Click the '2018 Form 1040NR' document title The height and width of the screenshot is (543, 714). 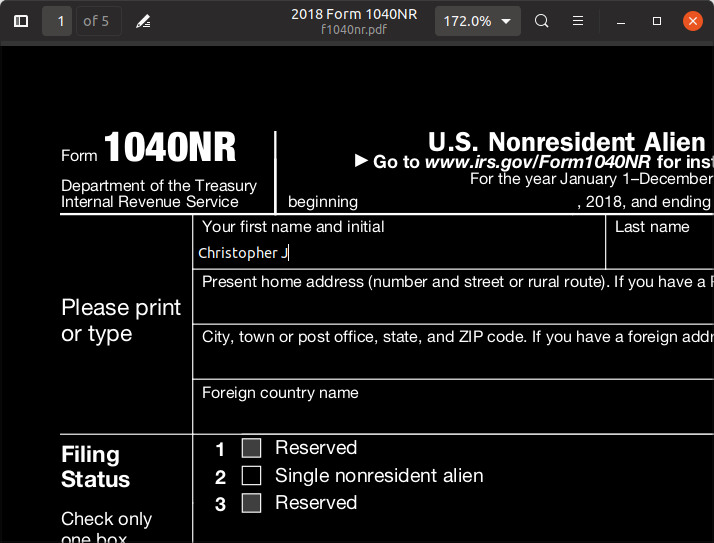pos(354,15)
